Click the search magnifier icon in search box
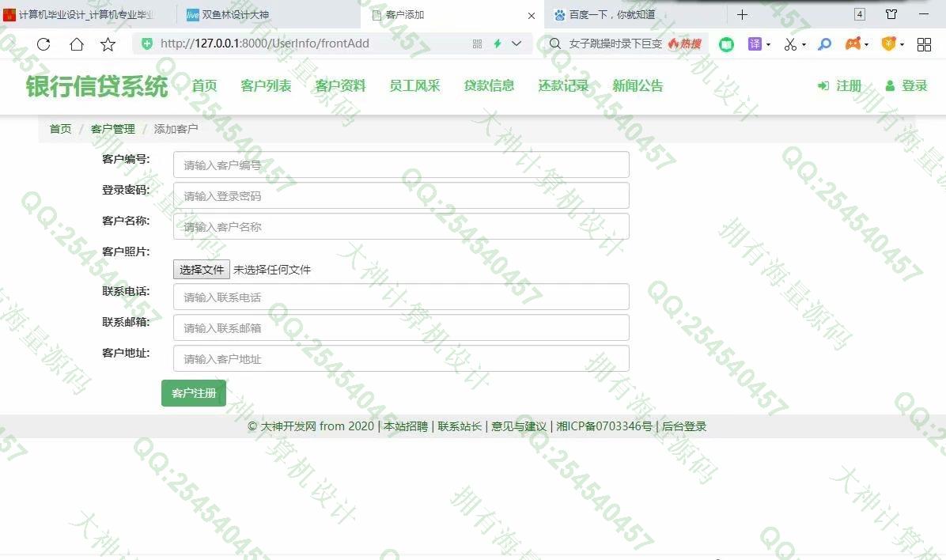The image size is (946, 560). [x=555, y=44]
